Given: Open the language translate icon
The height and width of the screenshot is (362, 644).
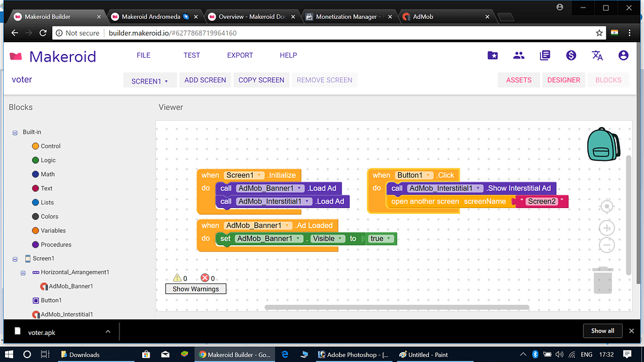Looking at the screenshot, I should pos(597,55).
